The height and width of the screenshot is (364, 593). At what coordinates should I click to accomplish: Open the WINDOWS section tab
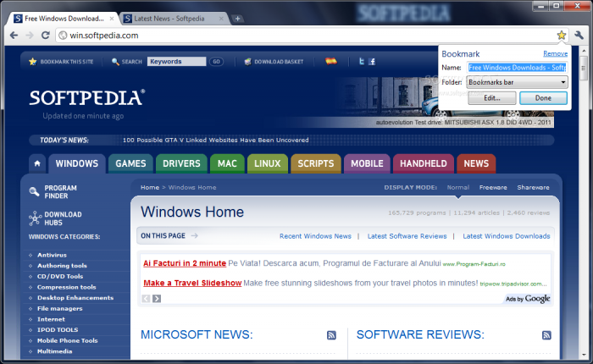(77, 163)
